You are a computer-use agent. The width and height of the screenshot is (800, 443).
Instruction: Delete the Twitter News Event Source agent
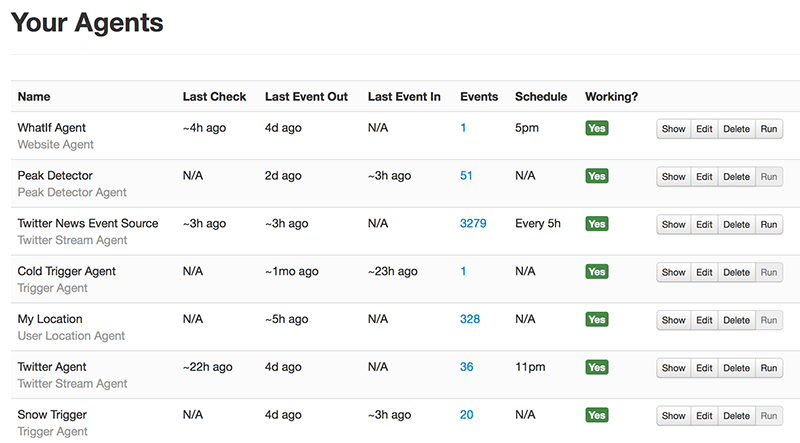[736, 225]
